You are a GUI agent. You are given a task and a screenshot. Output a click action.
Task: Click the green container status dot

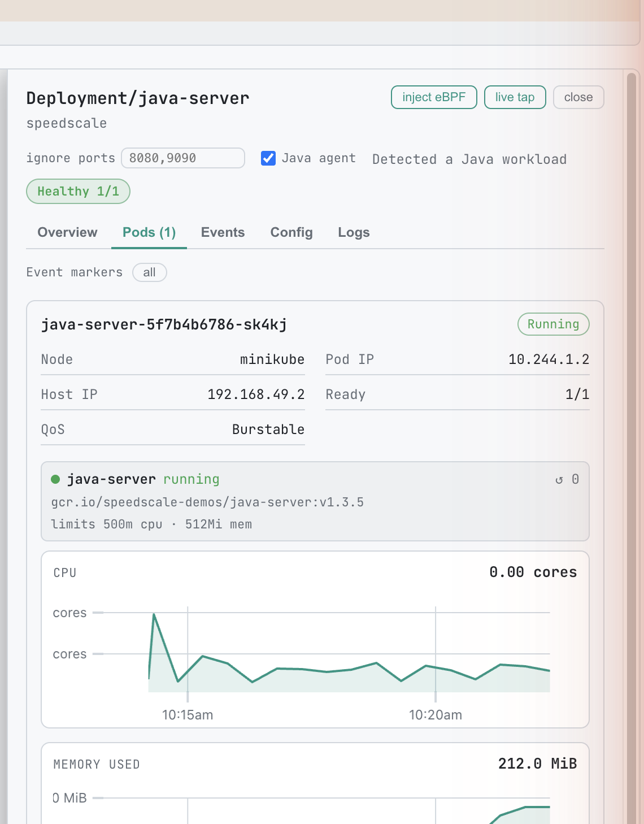tap(55, 479)
